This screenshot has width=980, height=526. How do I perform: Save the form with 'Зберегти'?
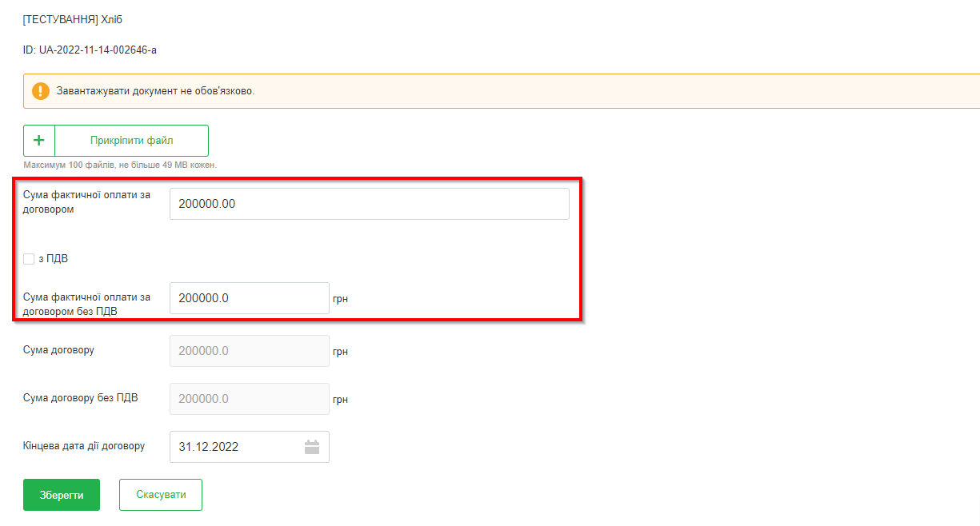coord(62,495)
